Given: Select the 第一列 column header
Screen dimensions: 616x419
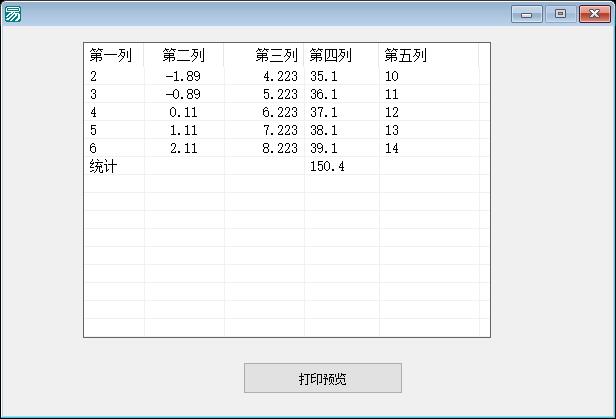Looking at the screenshot, I should point(111,56).
